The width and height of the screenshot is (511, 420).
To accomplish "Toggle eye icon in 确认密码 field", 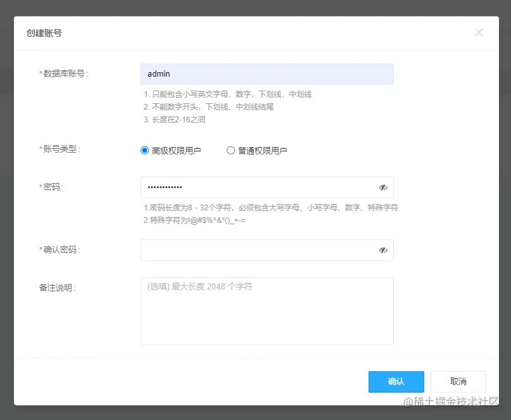I will point(383,250).
